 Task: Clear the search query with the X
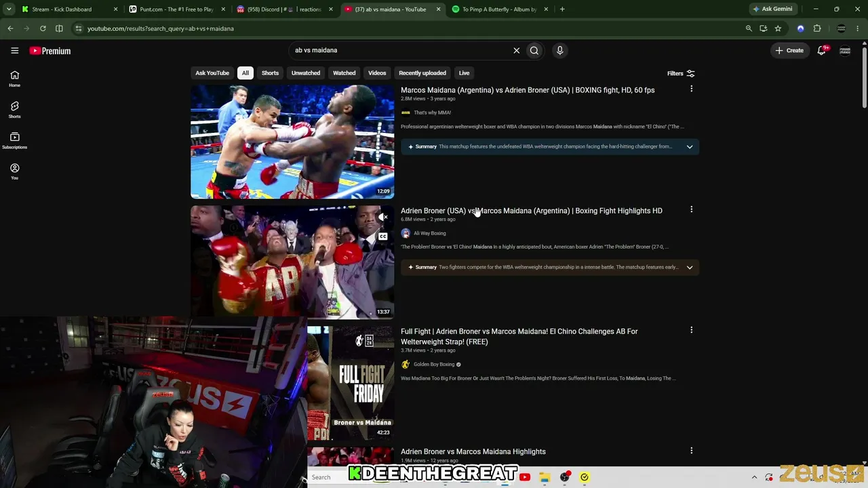click(x=517, y=50)
